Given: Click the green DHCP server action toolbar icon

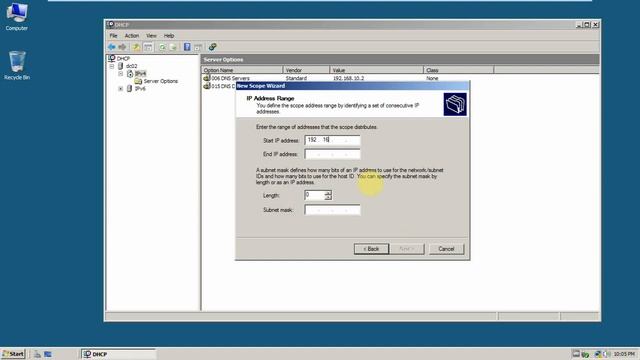Looking at the screenshot, I should pos(212,47).
